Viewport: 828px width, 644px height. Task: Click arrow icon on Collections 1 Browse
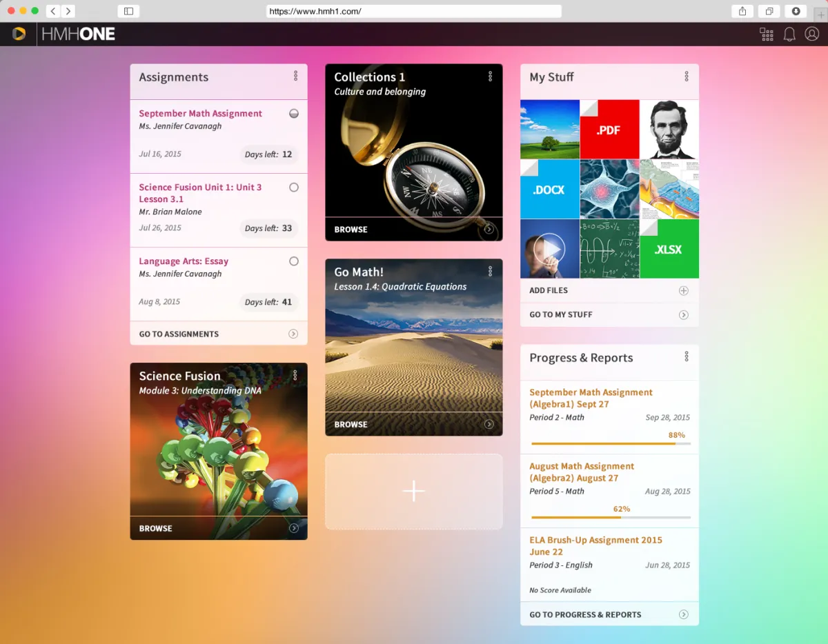489,230
